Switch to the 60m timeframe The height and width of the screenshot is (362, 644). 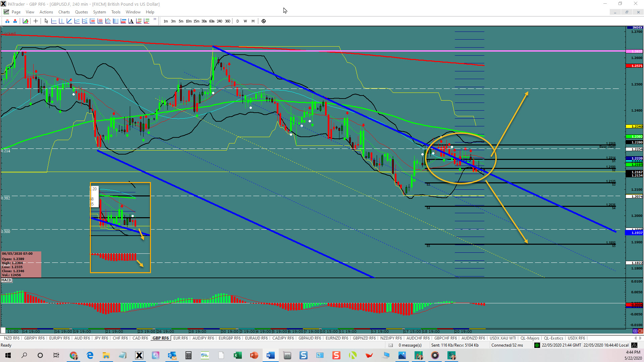point(212,21)
